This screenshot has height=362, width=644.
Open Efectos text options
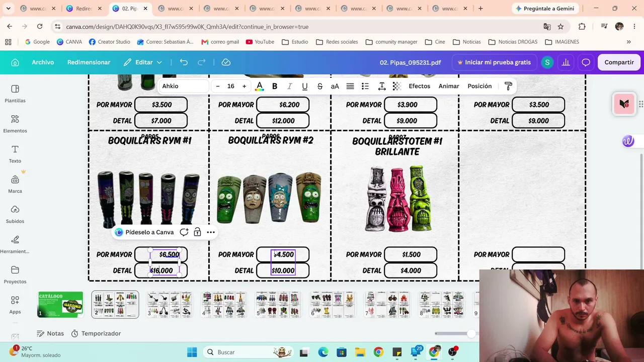point(419,86)
